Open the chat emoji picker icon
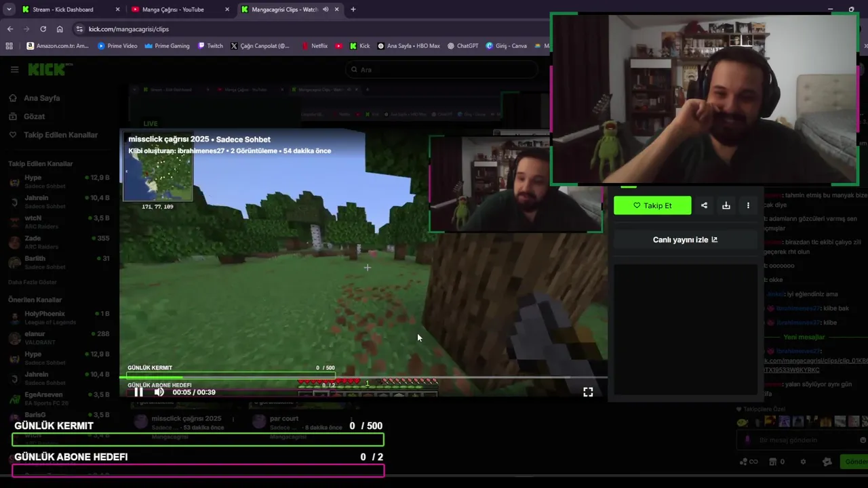Screen dimensions: 868x488 863,440
